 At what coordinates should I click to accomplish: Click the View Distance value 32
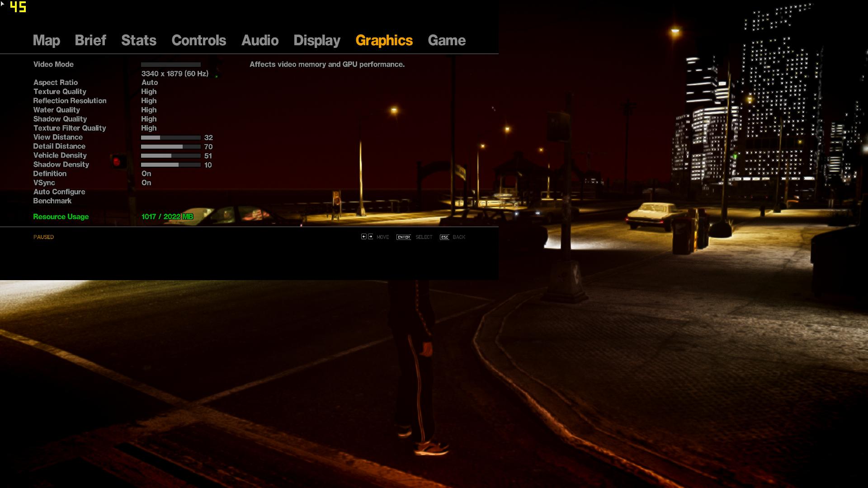coord(208,138)
